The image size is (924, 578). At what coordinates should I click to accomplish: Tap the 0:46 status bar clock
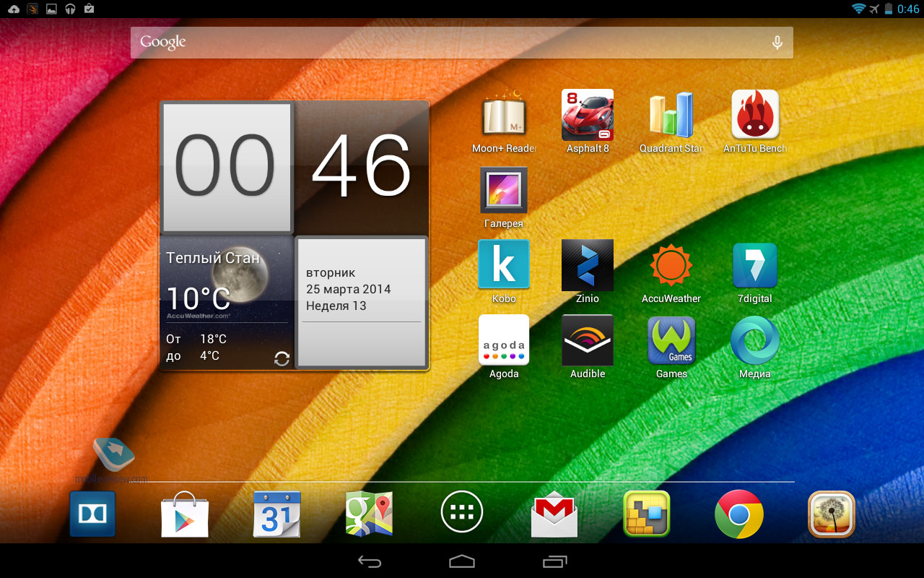tap(907, 9)
